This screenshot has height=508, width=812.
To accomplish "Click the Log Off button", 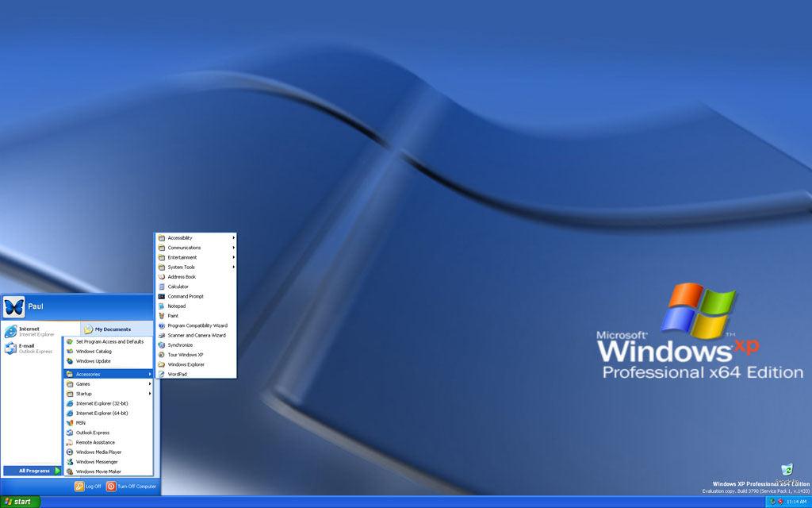I will point(88,487).
